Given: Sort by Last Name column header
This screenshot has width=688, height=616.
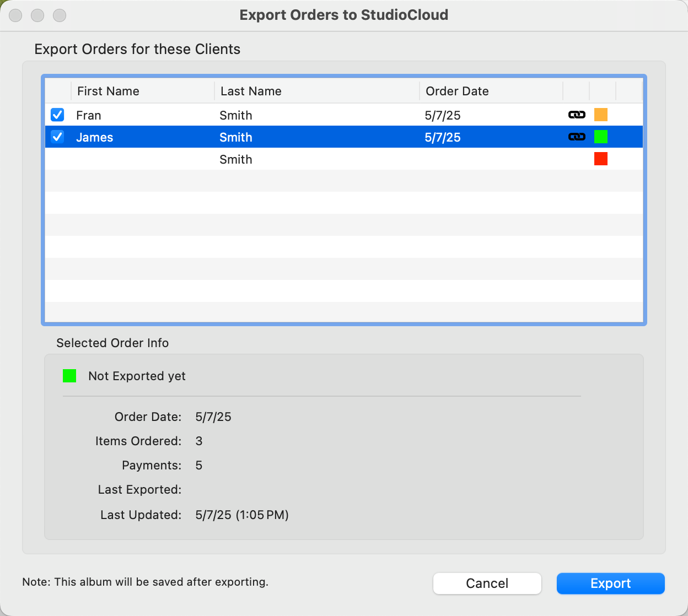Looking at the screenshot, I should pos(316,91).
